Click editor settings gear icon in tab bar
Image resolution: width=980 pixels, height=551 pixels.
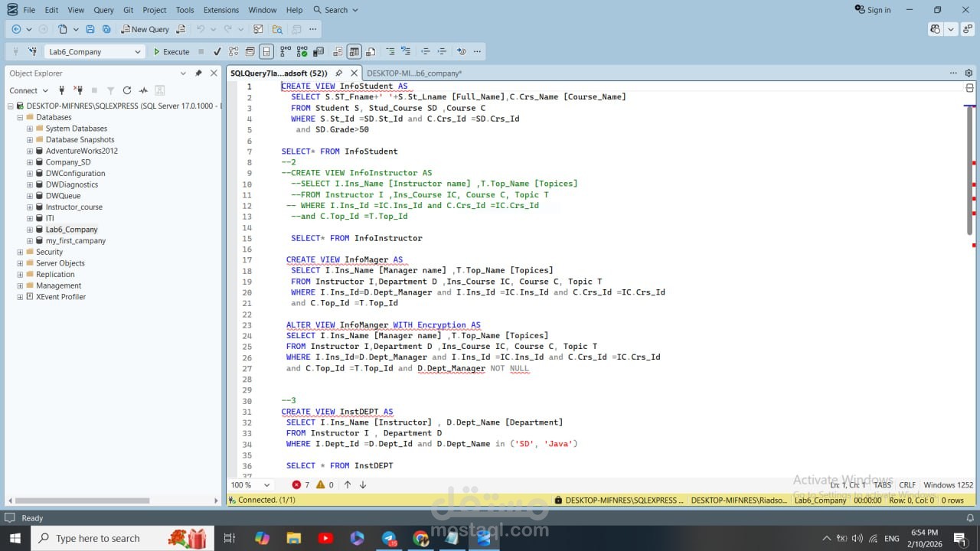(969, 73)
